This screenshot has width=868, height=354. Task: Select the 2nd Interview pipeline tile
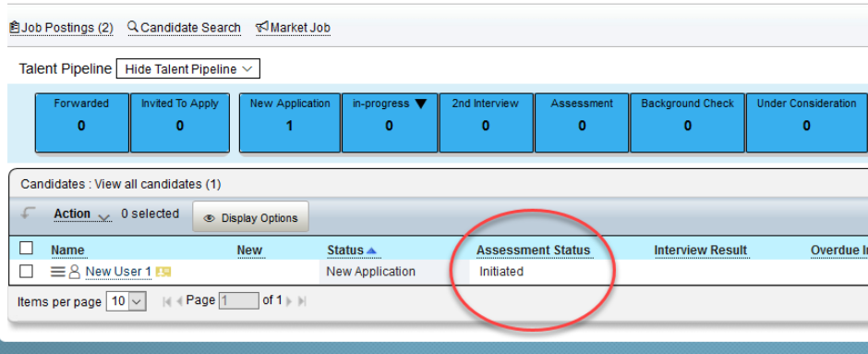486,122
